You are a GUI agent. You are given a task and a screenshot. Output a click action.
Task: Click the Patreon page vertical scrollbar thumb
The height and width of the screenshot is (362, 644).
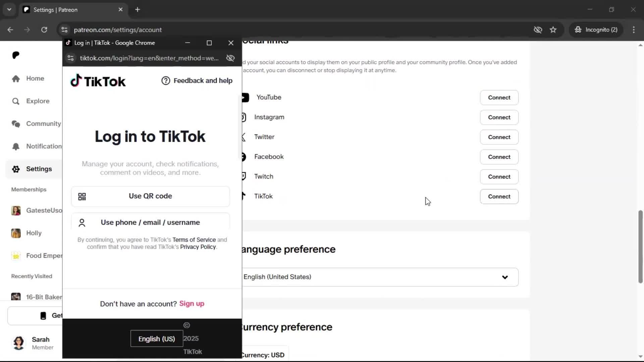[640, 247]
